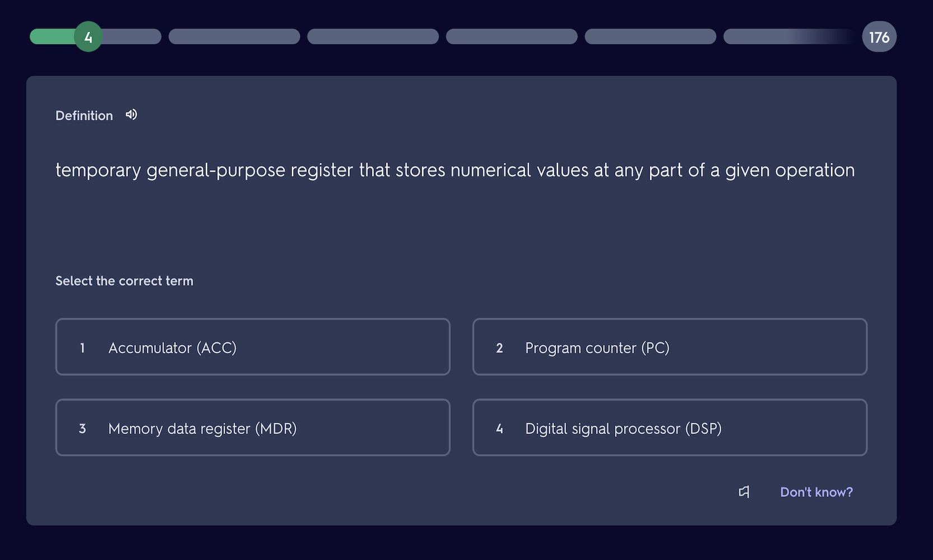
Task: Click the last fading progress segment
Action: (789, 36)
